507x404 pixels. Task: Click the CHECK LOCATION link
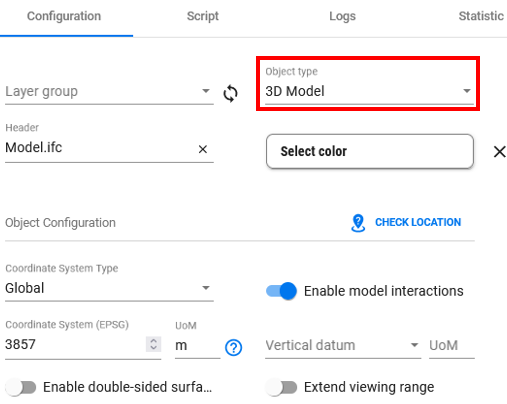tap(418, 222)
